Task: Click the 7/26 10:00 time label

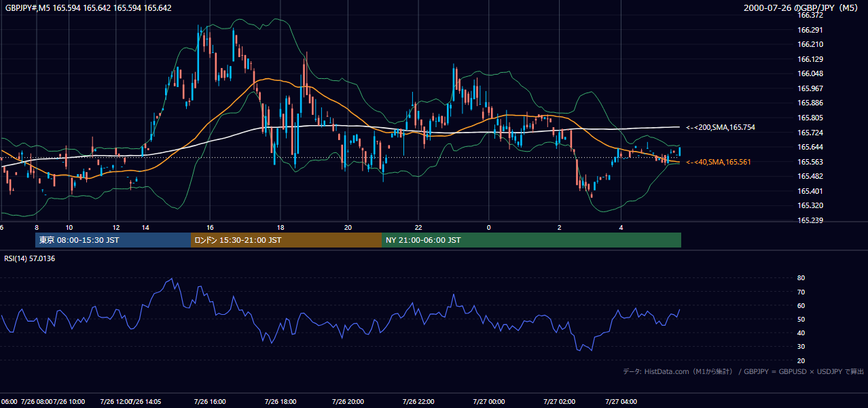Action: tap(69, 402)
